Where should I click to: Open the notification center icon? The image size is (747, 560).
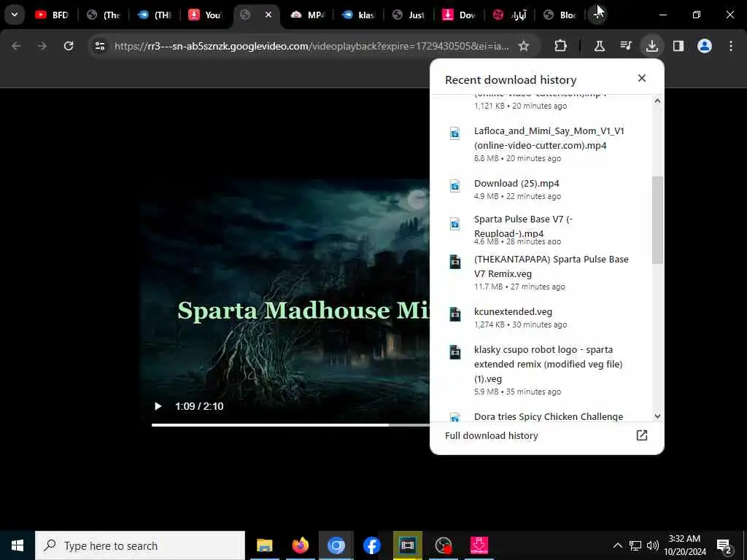[724, 546]
